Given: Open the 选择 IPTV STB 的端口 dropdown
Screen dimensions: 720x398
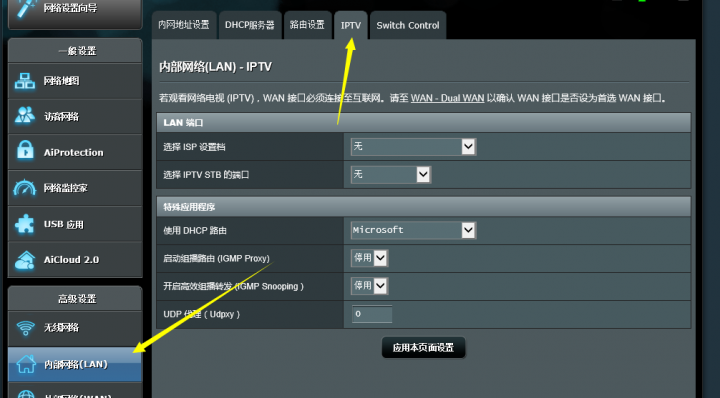Looking at the screenshot, I should [x=391, y=174].
